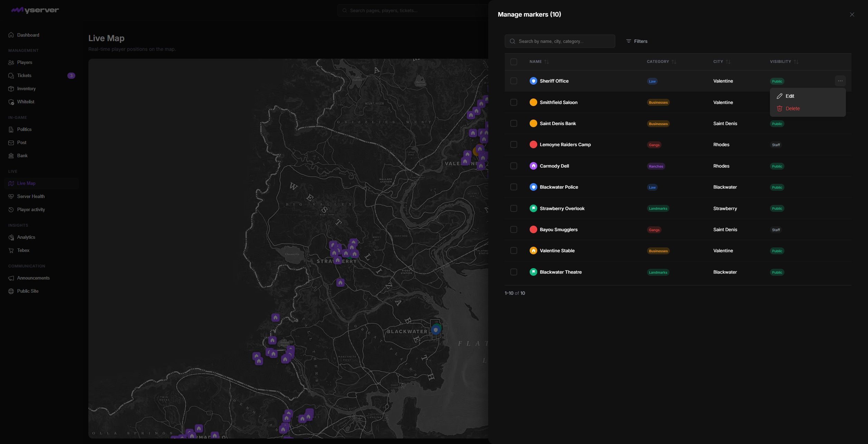Click the Announcements megaphone icon
Viewport: 868px width, 444px height.
click(11, 278)
